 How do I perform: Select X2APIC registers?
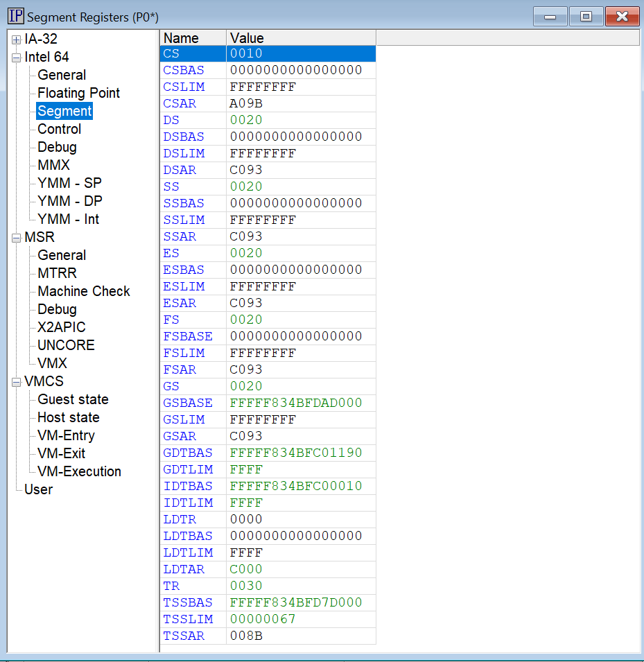61,327
